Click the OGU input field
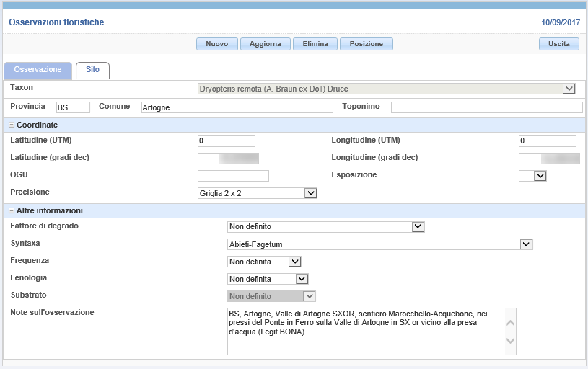The height and width of the screenshot is (369, 588). click(x=233, y=176)
